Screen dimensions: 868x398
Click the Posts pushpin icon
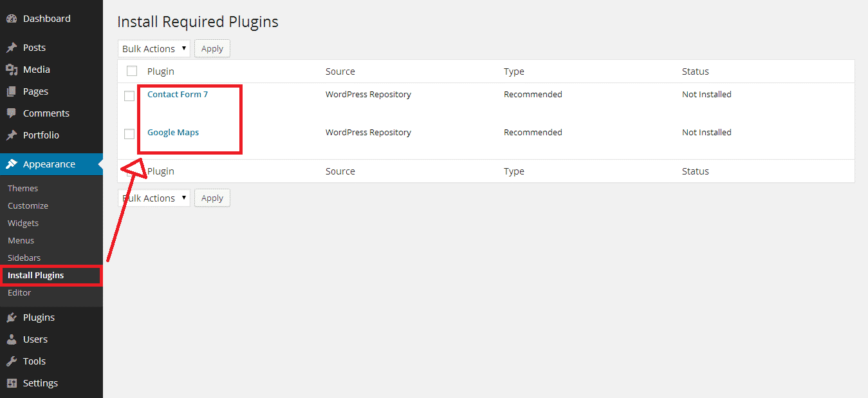pyautogui.click(x=12, y=48)
